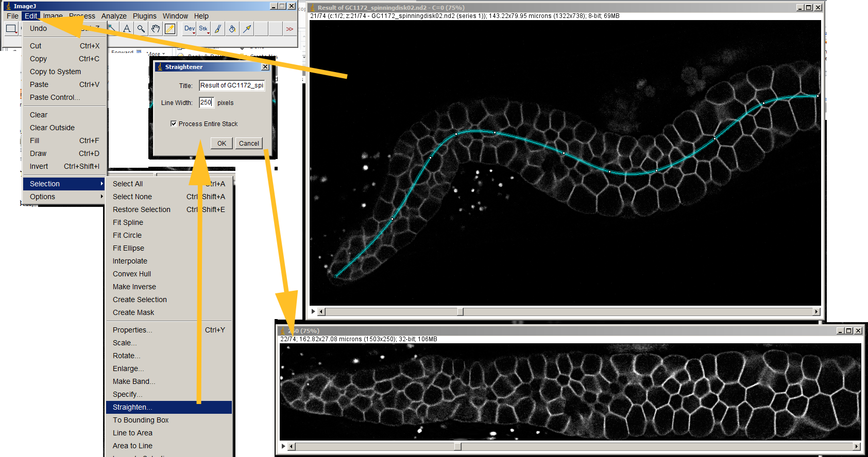Click the Line Width input field
This screenshot has width=868, height=457.
pyautogui.click(x=206, y=102)
